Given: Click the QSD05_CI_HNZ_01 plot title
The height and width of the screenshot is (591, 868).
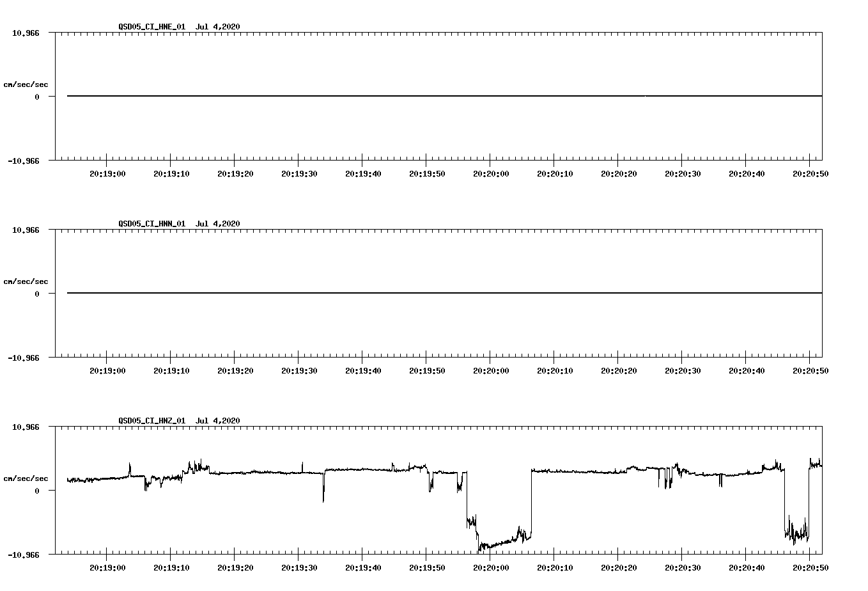Looking at the screenshot, I should click(x=179, y=420).
